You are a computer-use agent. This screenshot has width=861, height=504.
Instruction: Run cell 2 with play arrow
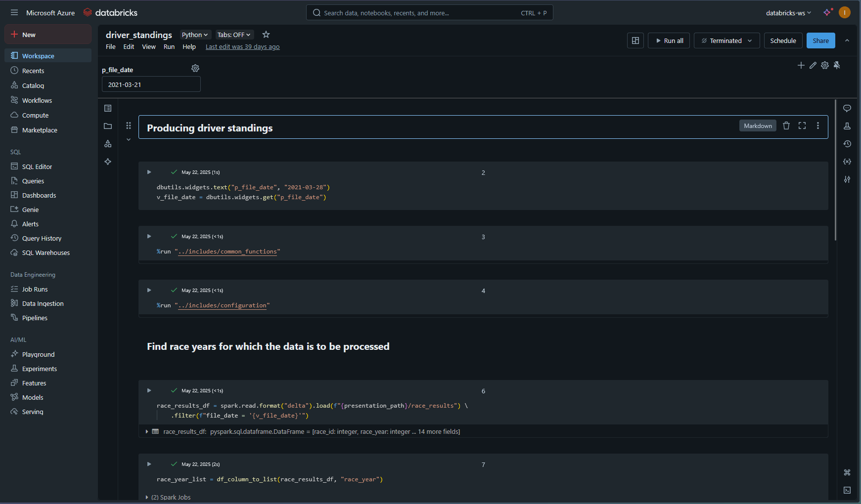click(x=149, y=172)
